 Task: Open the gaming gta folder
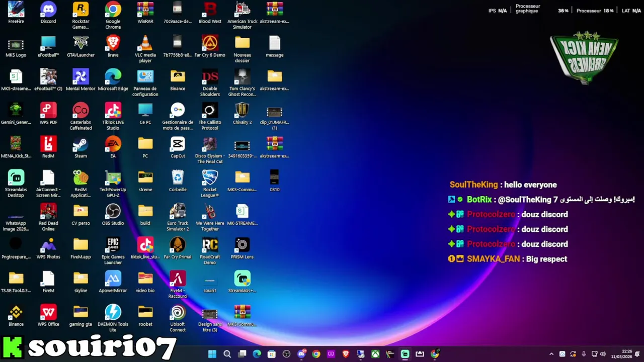click(x=80, y=316)
